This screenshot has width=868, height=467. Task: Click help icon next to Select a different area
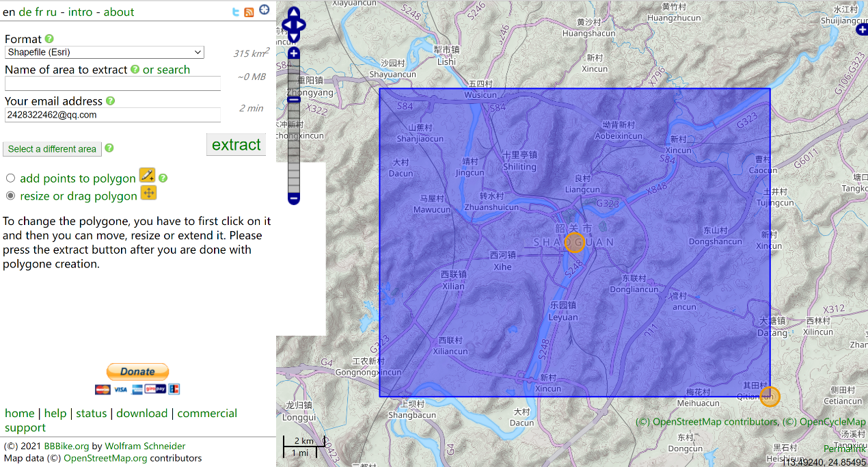109,148
